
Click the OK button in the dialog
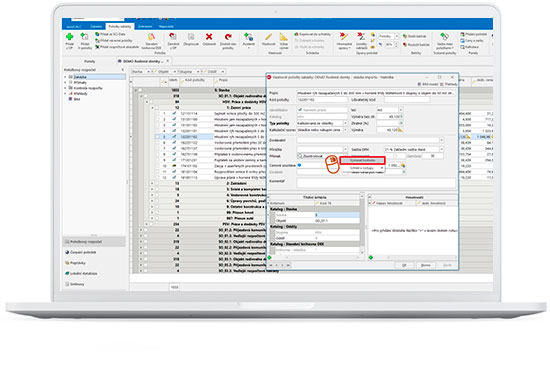click(x=404, y=265)
